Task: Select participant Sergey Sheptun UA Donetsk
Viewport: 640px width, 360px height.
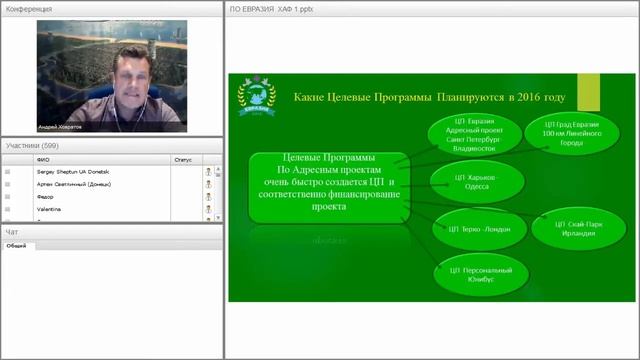Action: pyautogui.click(x=73, y=172)
